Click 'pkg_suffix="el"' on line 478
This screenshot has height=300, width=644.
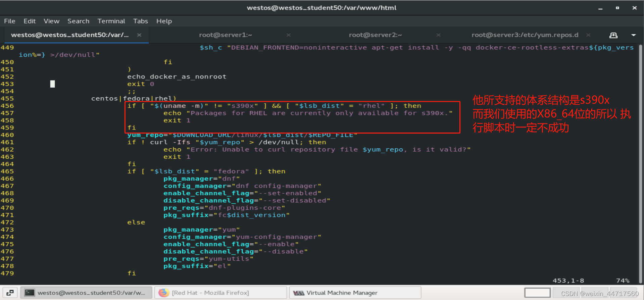point(197,266)
